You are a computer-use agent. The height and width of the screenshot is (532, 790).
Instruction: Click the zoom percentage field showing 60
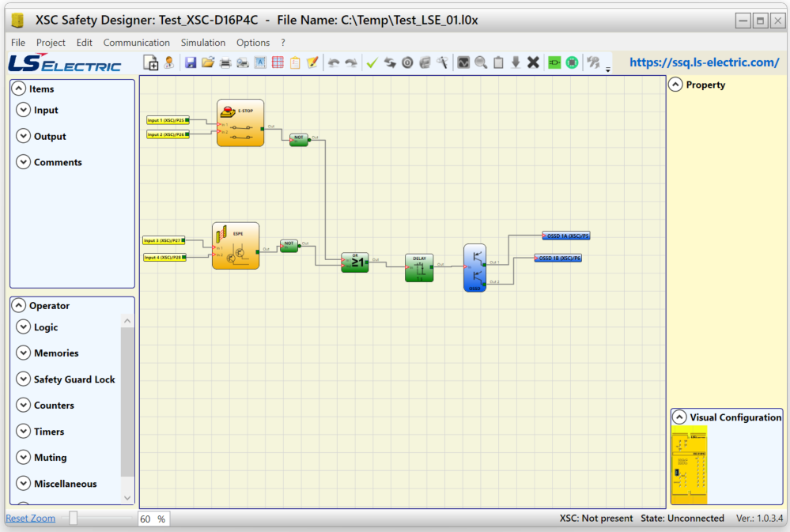click(x=153, y=519)
